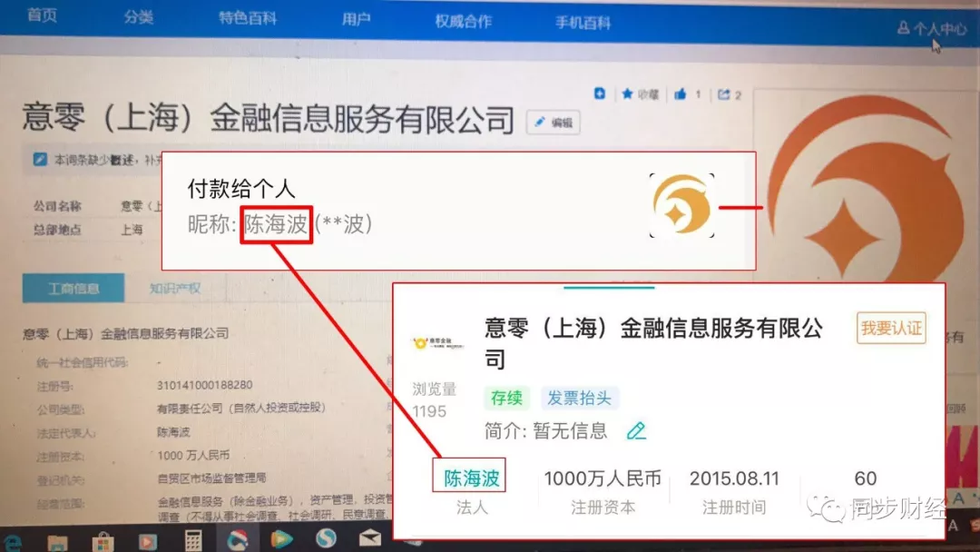Open the calculator in the taskbar

192,539
